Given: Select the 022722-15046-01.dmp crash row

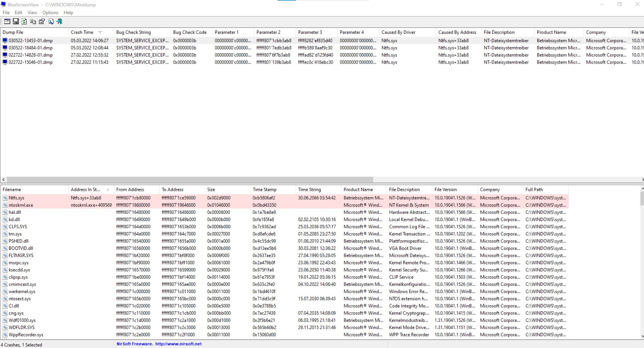Looking at the screenshot, I should pyautogui.click(x=31, y=62).
